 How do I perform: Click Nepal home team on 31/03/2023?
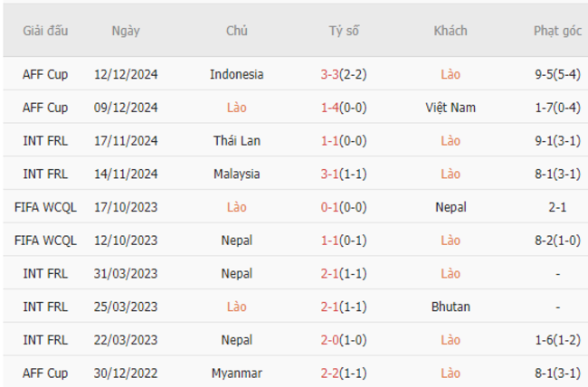[x=237, y=274]
